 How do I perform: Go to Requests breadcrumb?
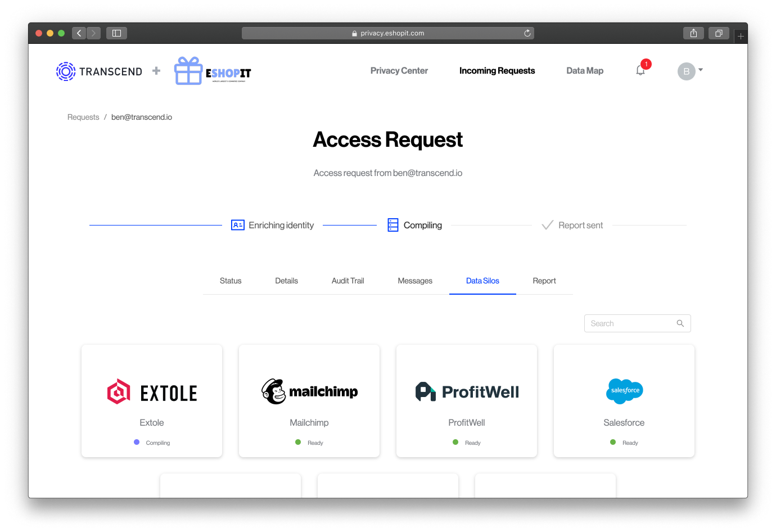(83, 117)
